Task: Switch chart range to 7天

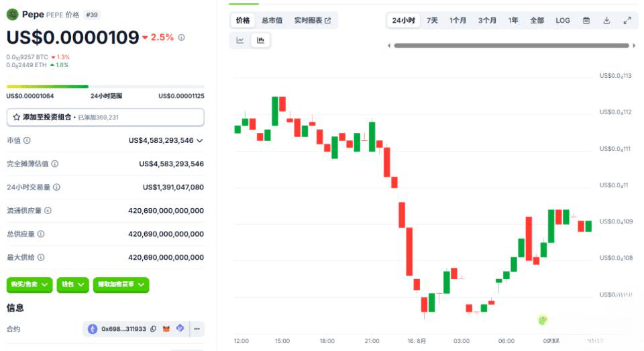Action: click(432, 21)
